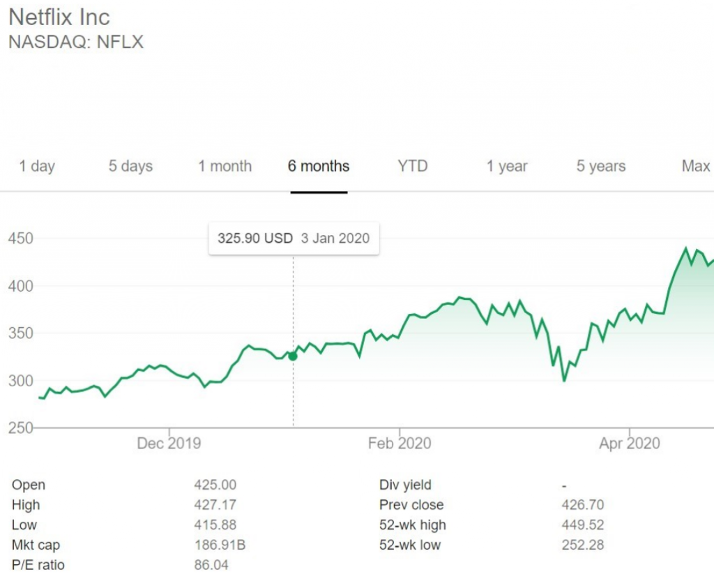Click the Open price value 425.00
714x588 pixels.
(x=215, y=485)
